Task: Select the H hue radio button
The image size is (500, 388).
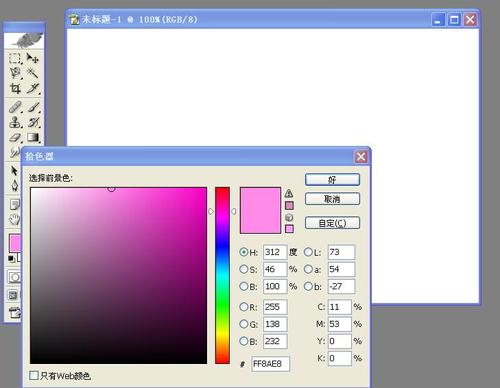Action: click(x=244, y=252)
